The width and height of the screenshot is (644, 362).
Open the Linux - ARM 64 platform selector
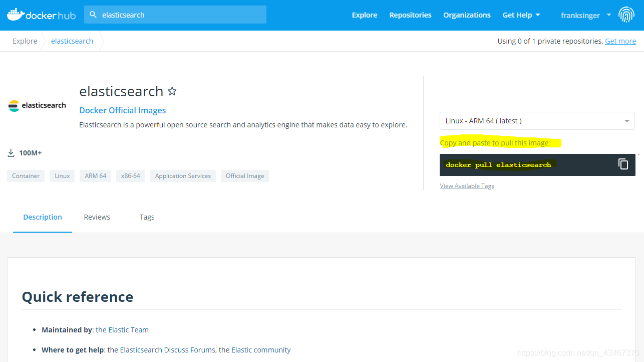point(537,121)
